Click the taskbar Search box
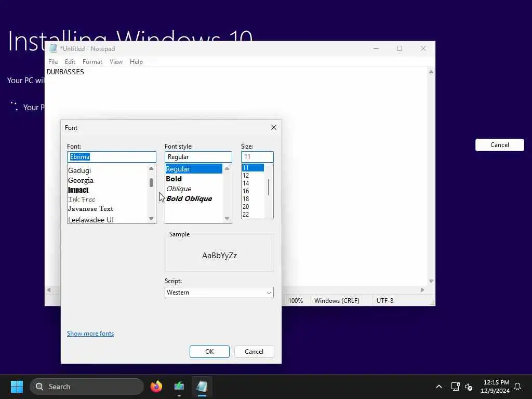This screenshot has width=532, height=399. 87,387
